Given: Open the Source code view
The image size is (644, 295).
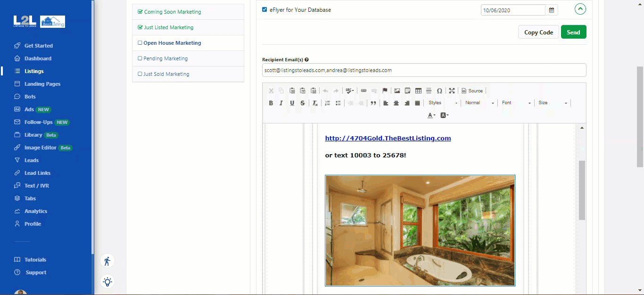Looking at the screenshot, I should point(472,90).
